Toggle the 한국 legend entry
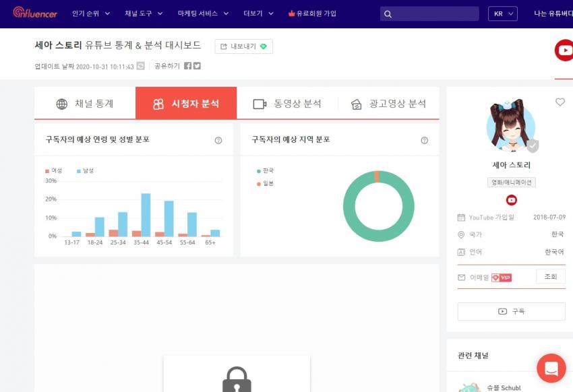The image size is (573, 392). point(266,171)
